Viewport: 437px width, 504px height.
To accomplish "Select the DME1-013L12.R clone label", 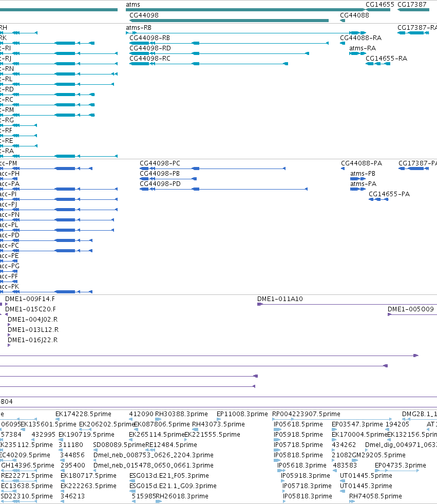I will click(33, 330).
